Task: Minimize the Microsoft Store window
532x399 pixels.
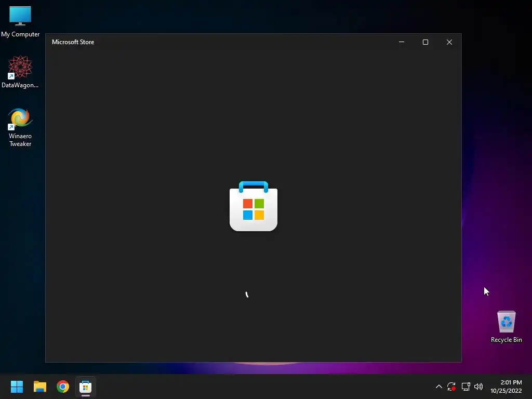Action: click(x=402, y=42)
